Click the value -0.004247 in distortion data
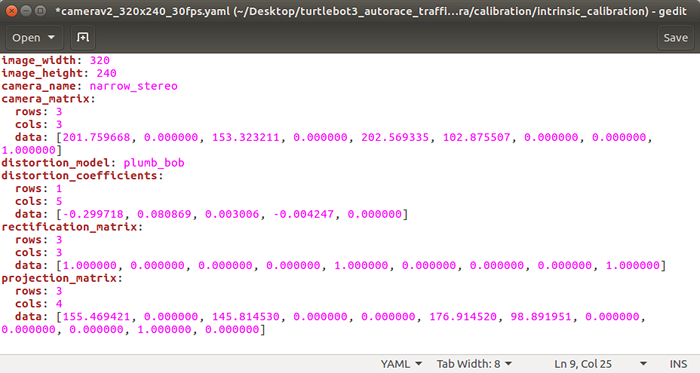The height and width of the screenshot is (373, 700). [303, 214]
